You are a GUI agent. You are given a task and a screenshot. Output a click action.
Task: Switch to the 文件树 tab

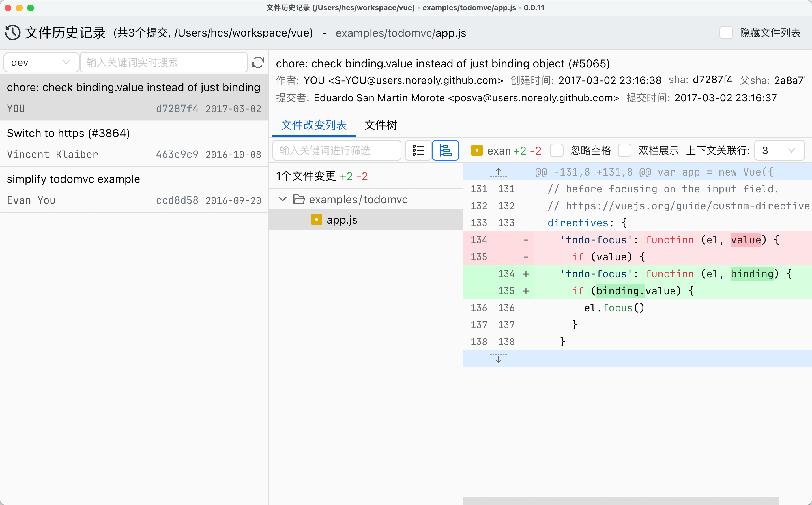[381, 125]
